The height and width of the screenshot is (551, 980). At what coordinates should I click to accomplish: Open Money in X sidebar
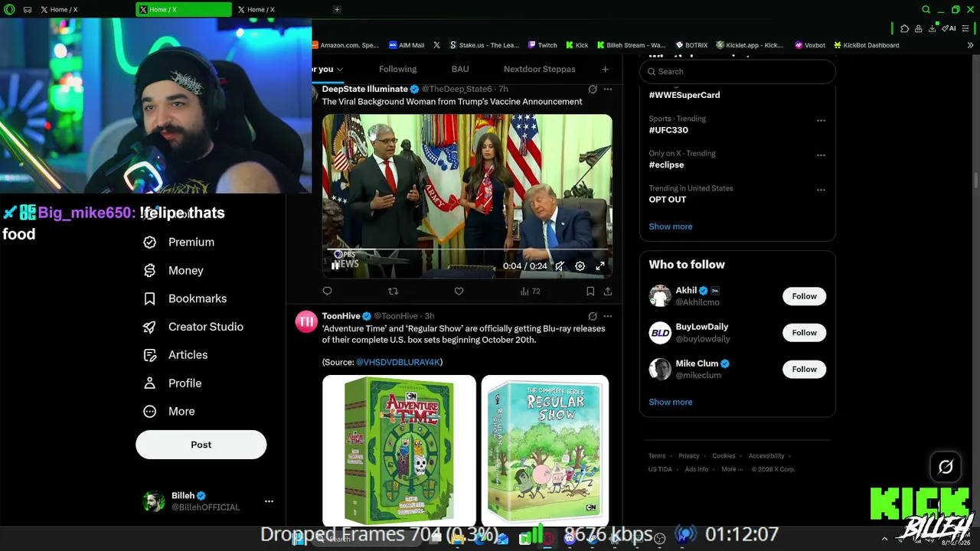tap(174, 270)
